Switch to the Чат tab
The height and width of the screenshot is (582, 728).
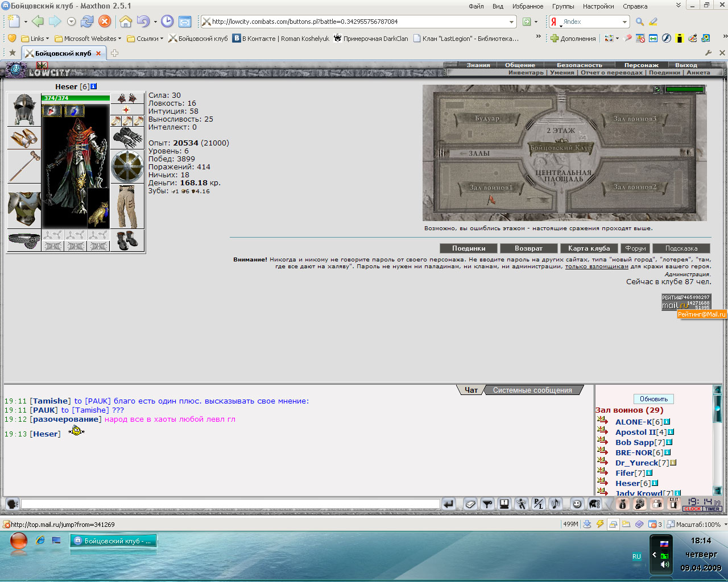point(471,390)
